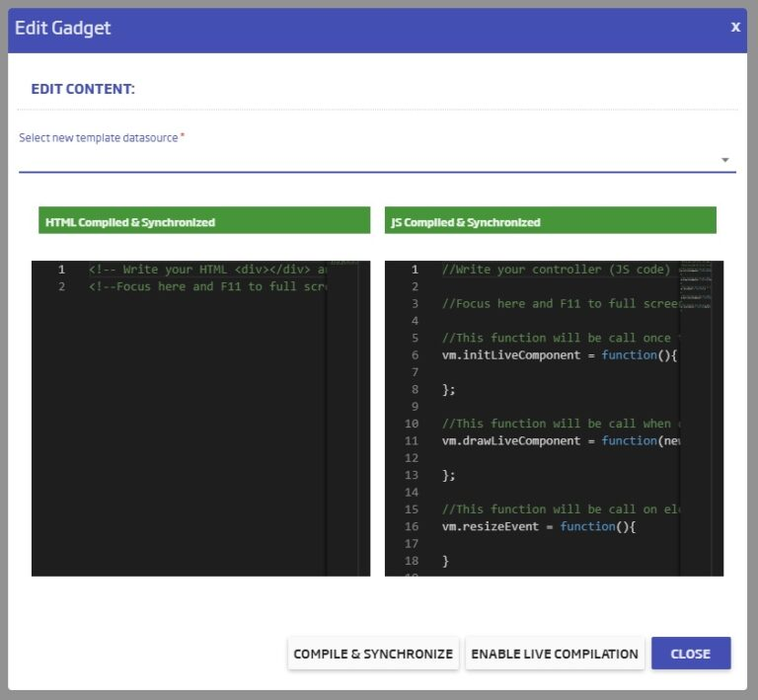Click line 1 of the HTML editor
The width and height of the screenshot is (758, 700).
[x=207, y=270]
